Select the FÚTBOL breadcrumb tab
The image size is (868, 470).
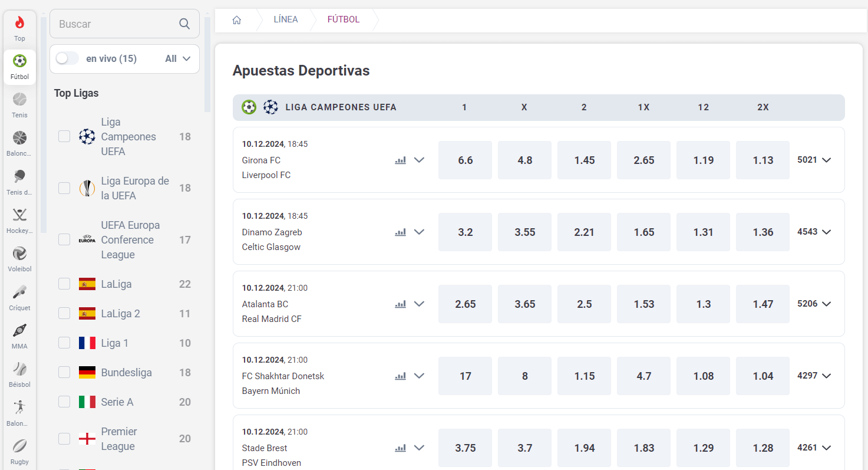point(344,19)
